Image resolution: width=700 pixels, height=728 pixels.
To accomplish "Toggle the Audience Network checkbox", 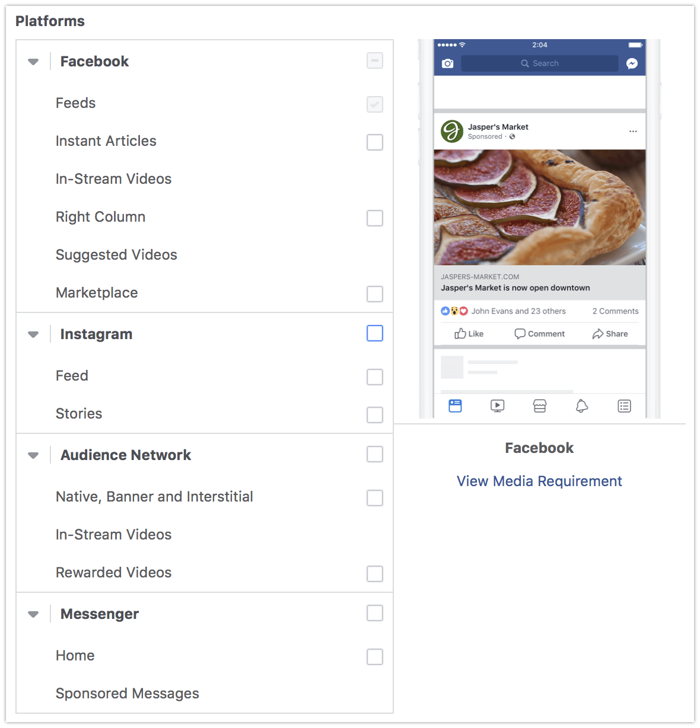I will (x=375, y=454).
